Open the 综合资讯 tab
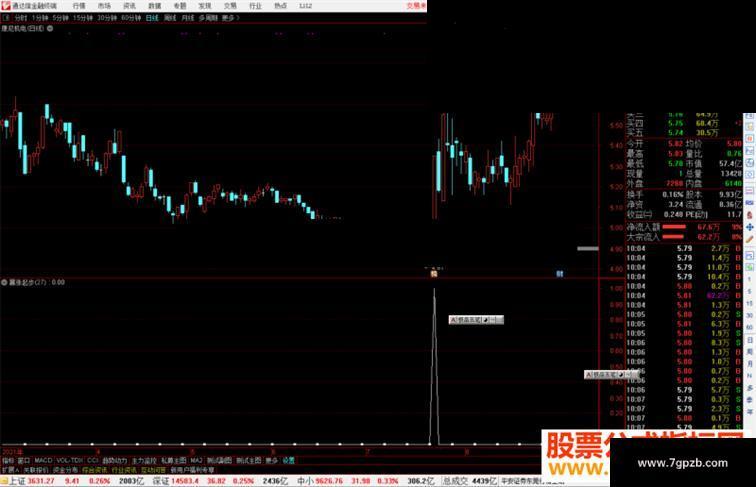Viewport: 756px width, 487px height. tap(94, 470)
